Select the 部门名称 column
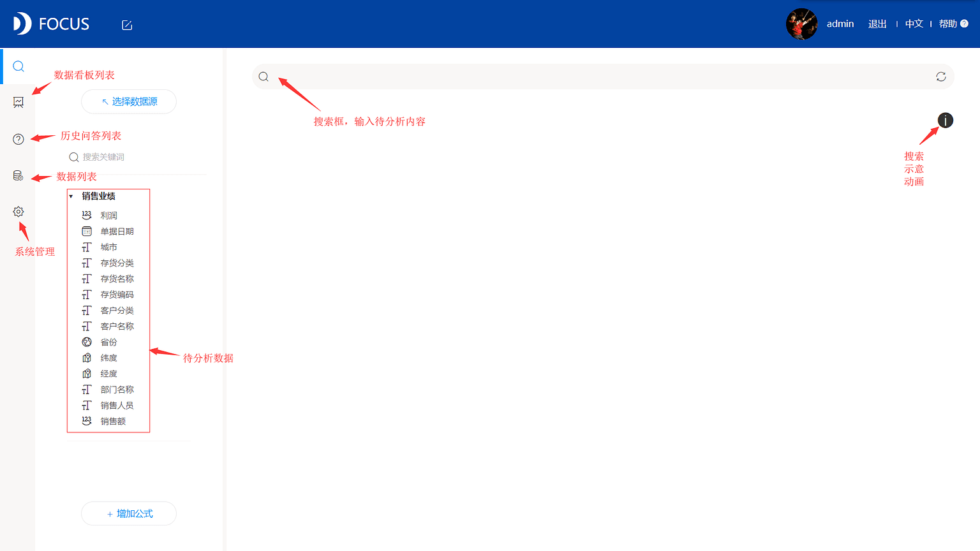980x551 pixels. click(x=117, y=390)
